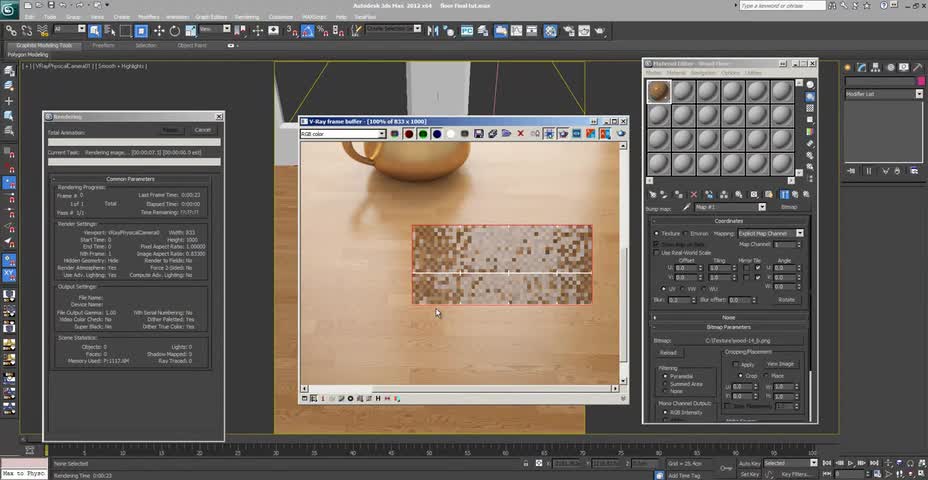Open the Rendering menu

(246, 17)
